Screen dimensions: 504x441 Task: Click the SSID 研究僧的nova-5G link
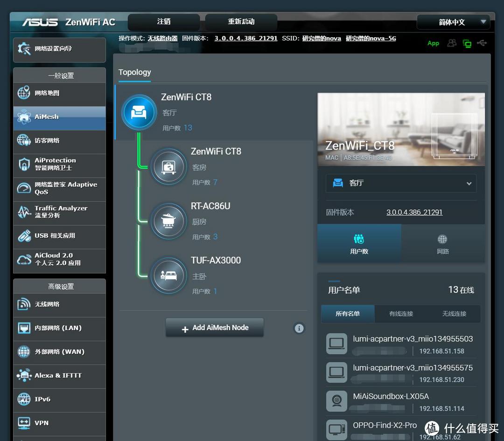click(x=371, y=39)
